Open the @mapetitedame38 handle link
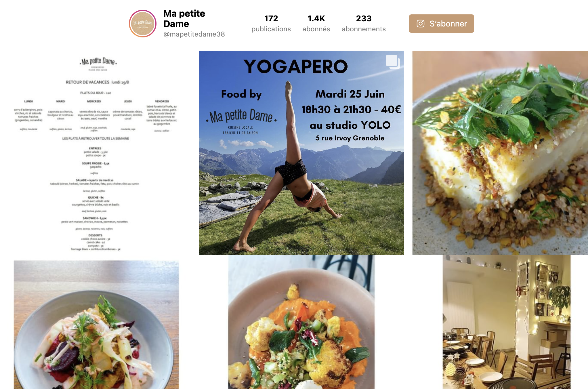588x389 pixels. point(194,34)
